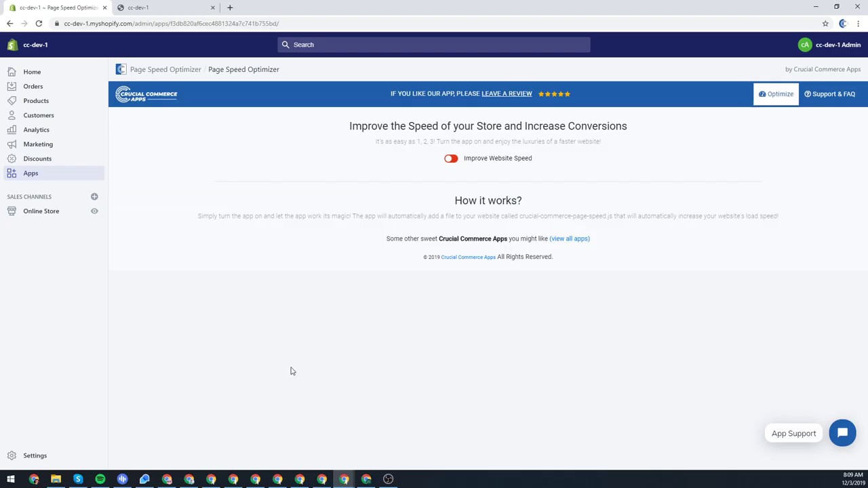Viewport: 868px width, 488px height.
Task: Add a sales channel with plus icon
Action: (x=94, y=197)
